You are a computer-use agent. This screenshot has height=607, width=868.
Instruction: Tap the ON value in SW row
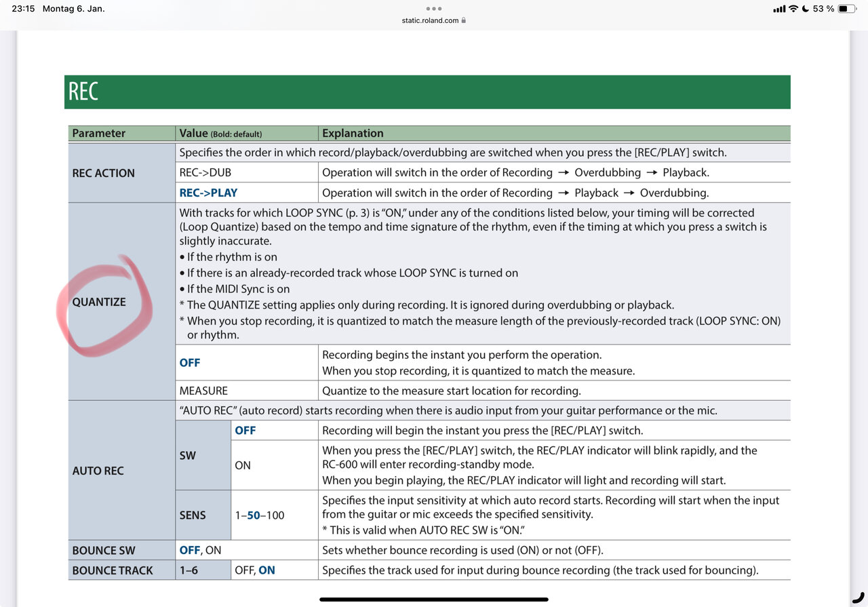click(x=243, y=465)
